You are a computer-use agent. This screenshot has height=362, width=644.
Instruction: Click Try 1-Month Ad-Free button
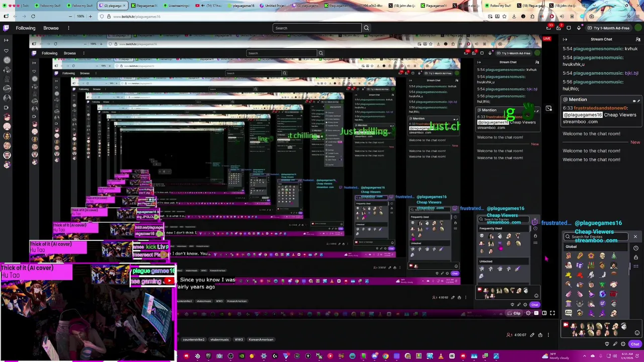point(609,28)
